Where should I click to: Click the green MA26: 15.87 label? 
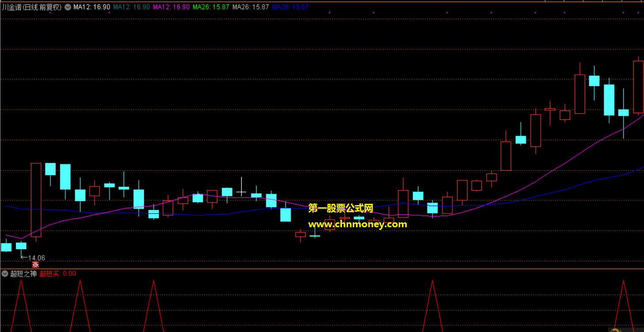[211, 7]
